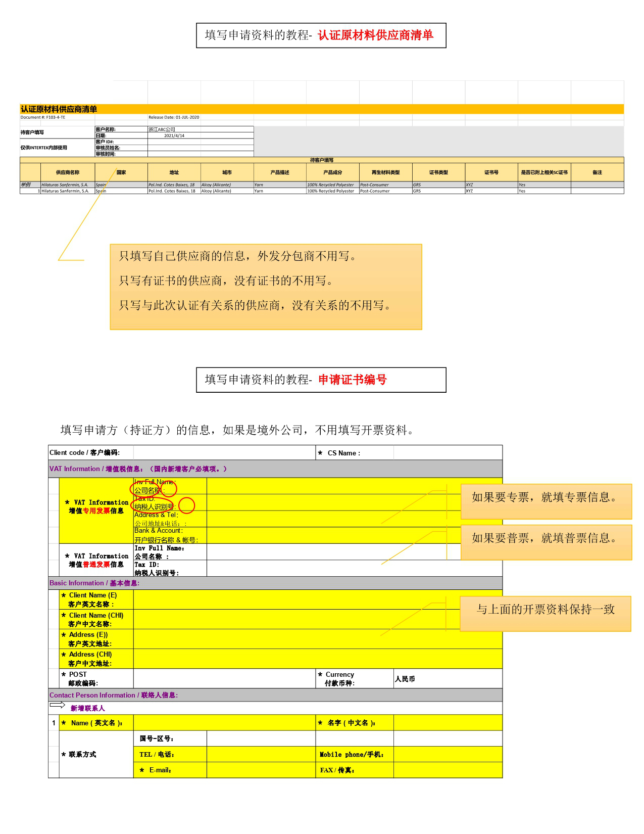Click the Release Date: 01-JUL-2020 text
Image resolution: width=644 pixels, height=834 pixels.
coord(174,117)
